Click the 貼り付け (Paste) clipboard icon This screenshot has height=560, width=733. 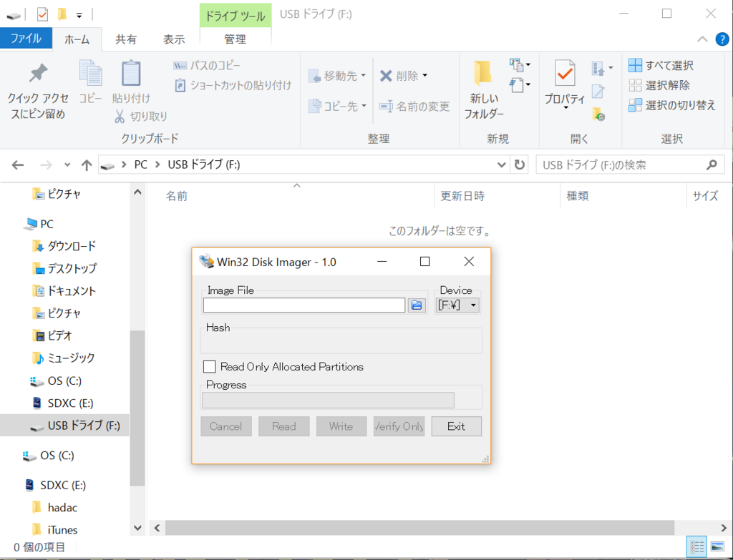[131, 73]
